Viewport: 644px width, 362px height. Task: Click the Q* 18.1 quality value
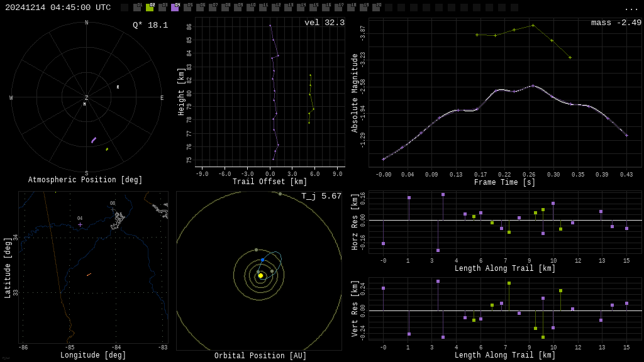150,25
